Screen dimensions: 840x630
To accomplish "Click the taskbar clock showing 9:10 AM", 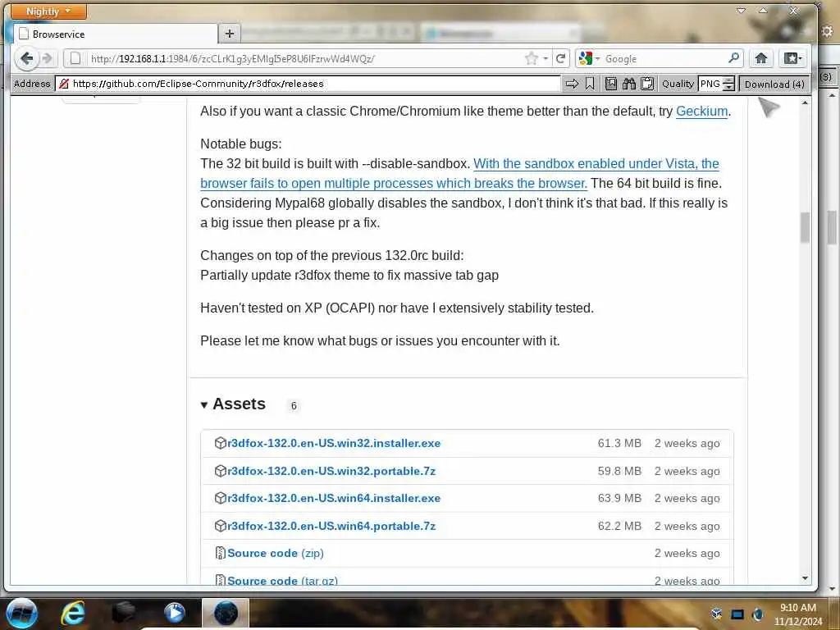I will 798,614.
